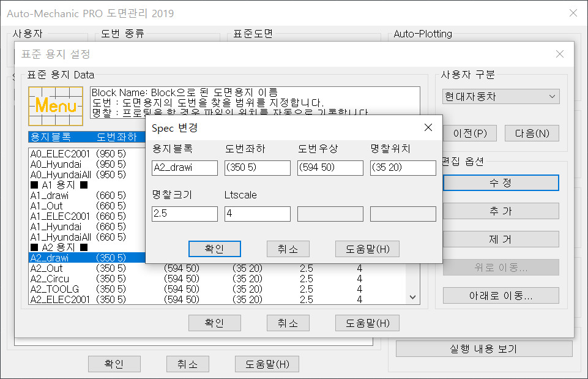This screenshot has height=379, width=588.
Task: Select the Ltscale input box
Action: point(257,214)
